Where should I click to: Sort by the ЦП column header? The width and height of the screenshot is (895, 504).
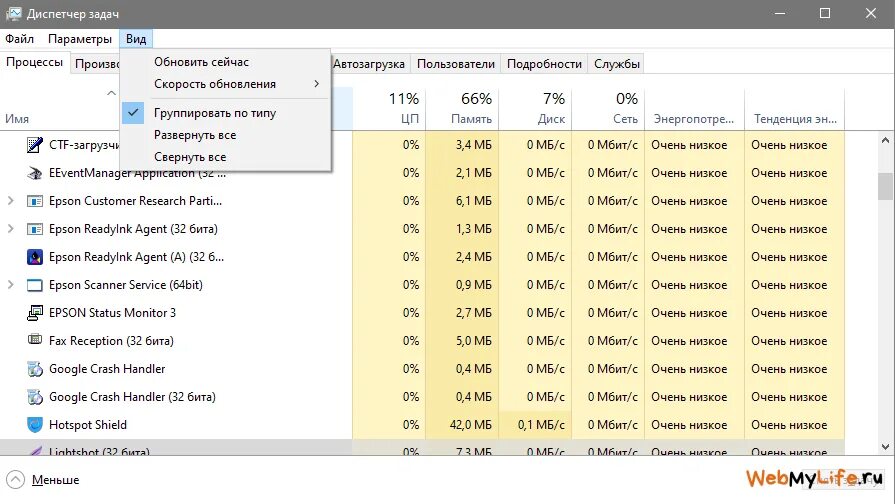[389, 108]
